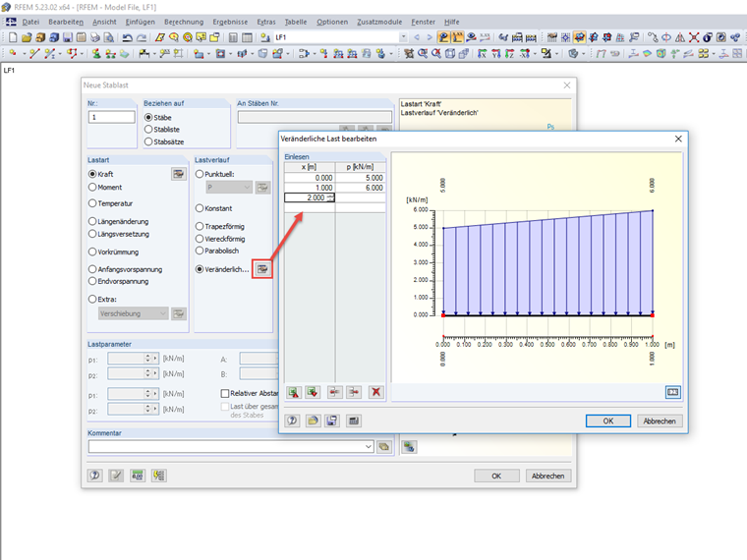Click the Nr. input field with value 1
Image resolution: width=747 pixels, height=560 pixels.
pyautogui.click(x=111, y=117)
